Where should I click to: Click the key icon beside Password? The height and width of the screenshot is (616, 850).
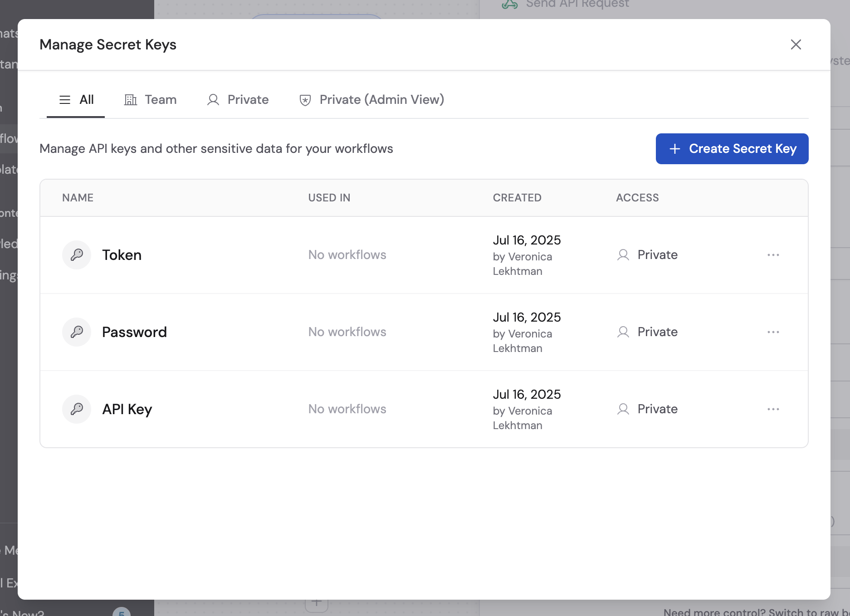77,332
